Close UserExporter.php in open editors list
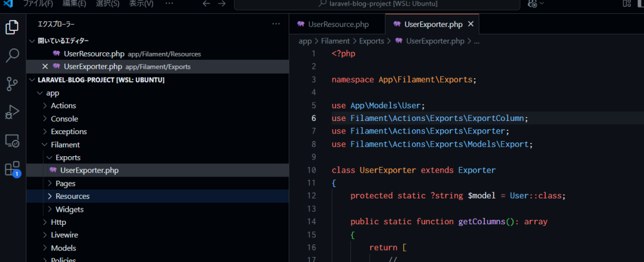The image size is (644, 262). 45,67
